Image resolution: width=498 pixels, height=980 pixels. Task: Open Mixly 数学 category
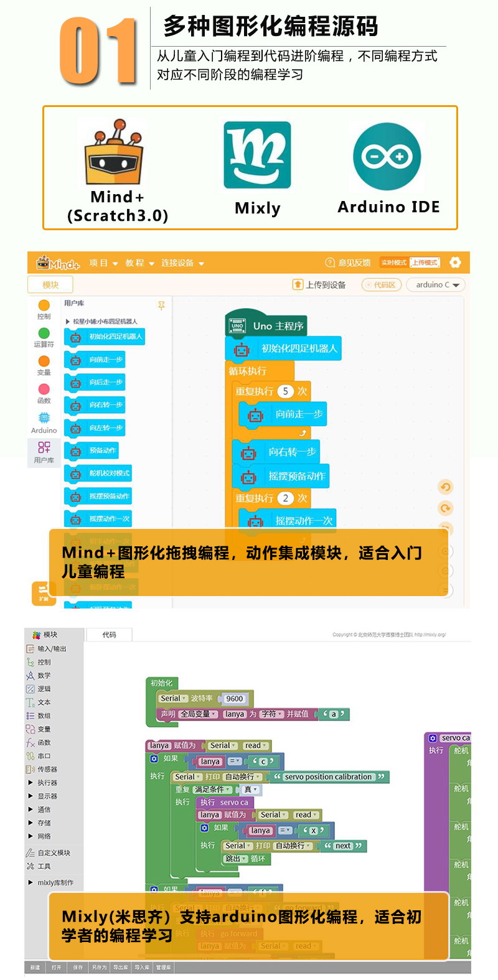click(39, 675)
